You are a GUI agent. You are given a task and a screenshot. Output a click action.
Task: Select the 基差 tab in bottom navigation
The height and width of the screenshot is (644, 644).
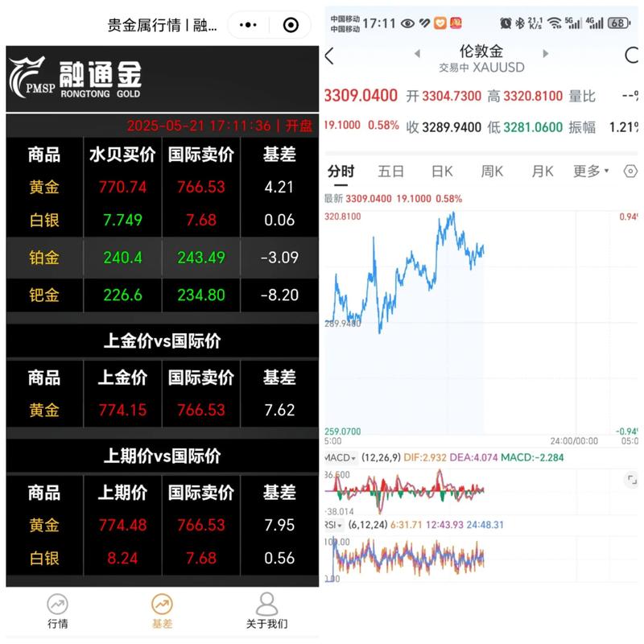click(162, 611)
